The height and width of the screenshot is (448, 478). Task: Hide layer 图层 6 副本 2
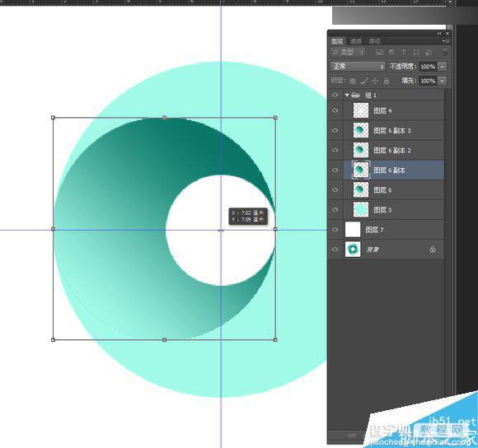tap(335, 150)
